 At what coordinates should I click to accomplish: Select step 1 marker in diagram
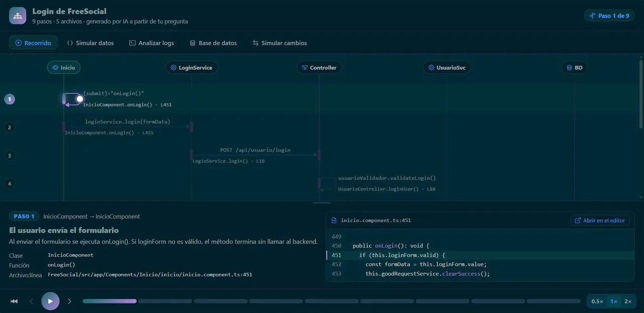[x=9, y=99]
